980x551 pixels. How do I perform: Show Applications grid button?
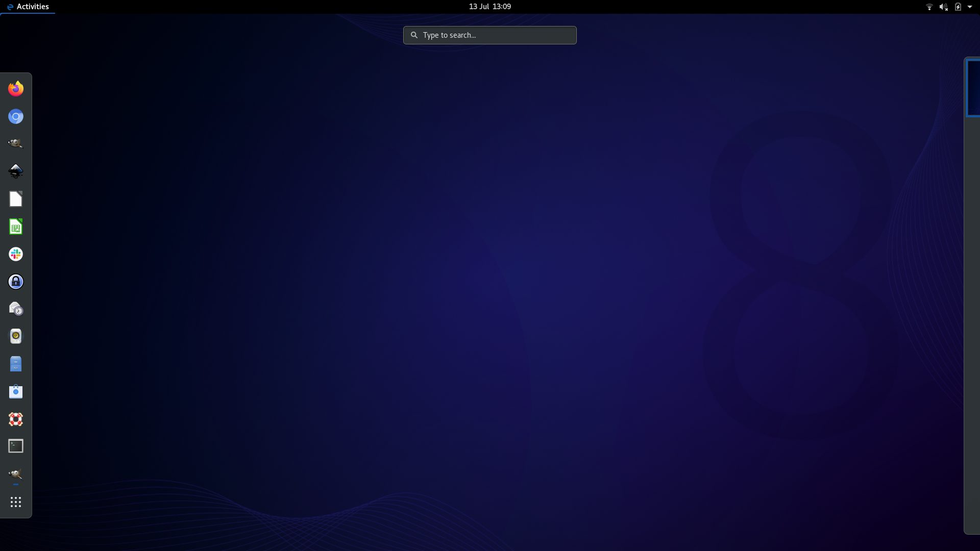(16, 502)
